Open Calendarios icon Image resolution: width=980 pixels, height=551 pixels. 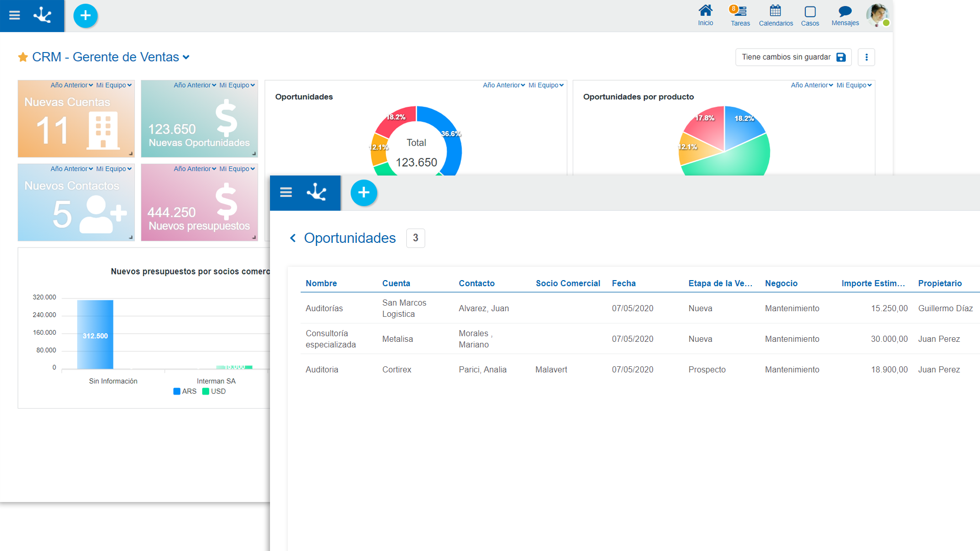[776, 15]
